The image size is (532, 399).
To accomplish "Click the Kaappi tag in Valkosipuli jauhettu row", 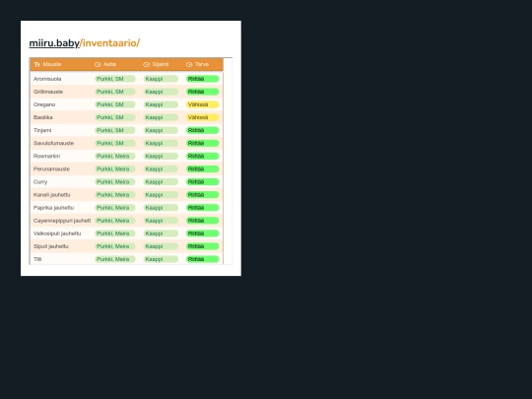I will coord(161,233).
